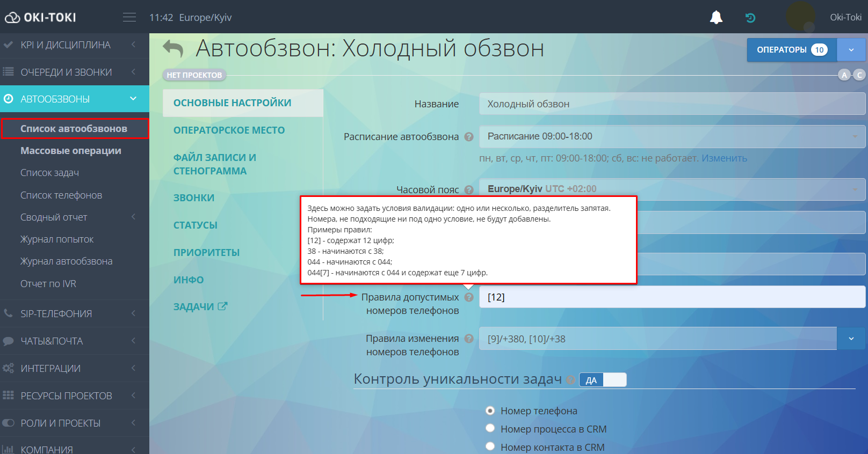Toggle the hamburger sidebar menu
Viewport: 868px width, 454px height.
[x=129, y=17]
